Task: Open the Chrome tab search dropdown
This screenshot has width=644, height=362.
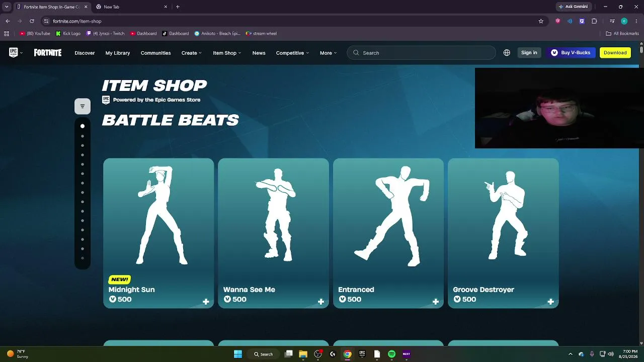Action: click(x=7, y=7)
